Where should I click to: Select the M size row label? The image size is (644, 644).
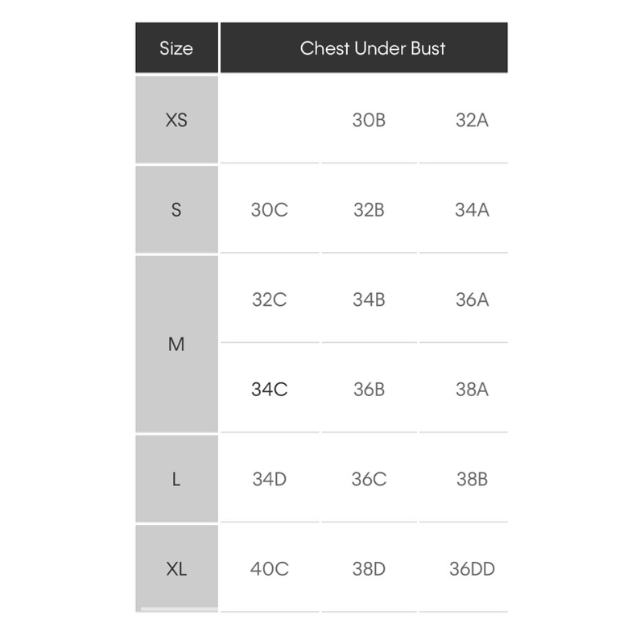pyautogui.click(x=176, y=345)
